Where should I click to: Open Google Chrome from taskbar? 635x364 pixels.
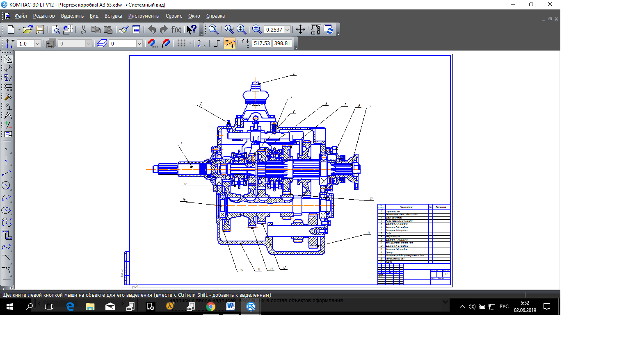[210, 307]
